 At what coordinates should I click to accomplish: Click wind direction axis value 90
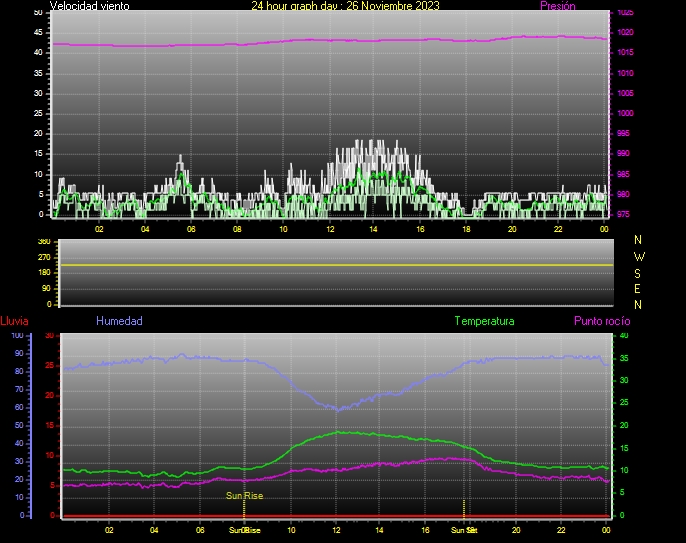point(46,288)
